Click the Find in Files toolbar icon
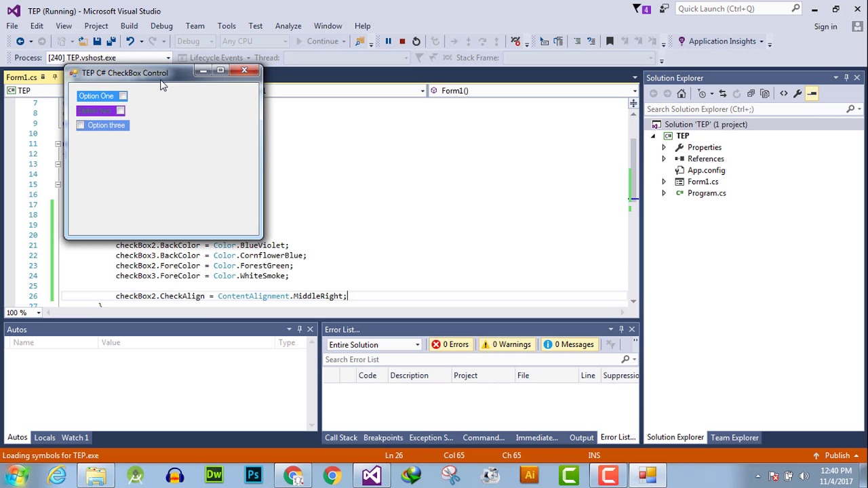The height and width of the screenshot is (488, 868). coord(360,41)
